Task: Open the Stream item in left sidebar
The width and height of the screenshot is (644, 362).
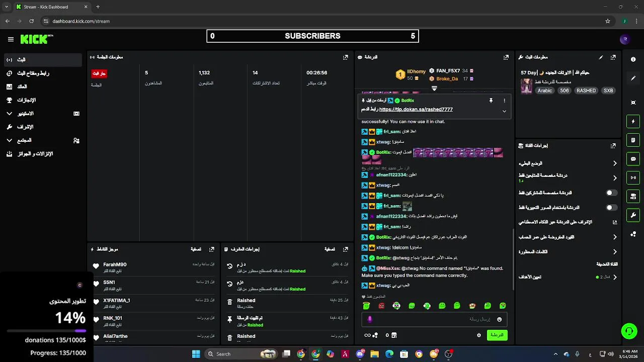Action: (43, 60)
